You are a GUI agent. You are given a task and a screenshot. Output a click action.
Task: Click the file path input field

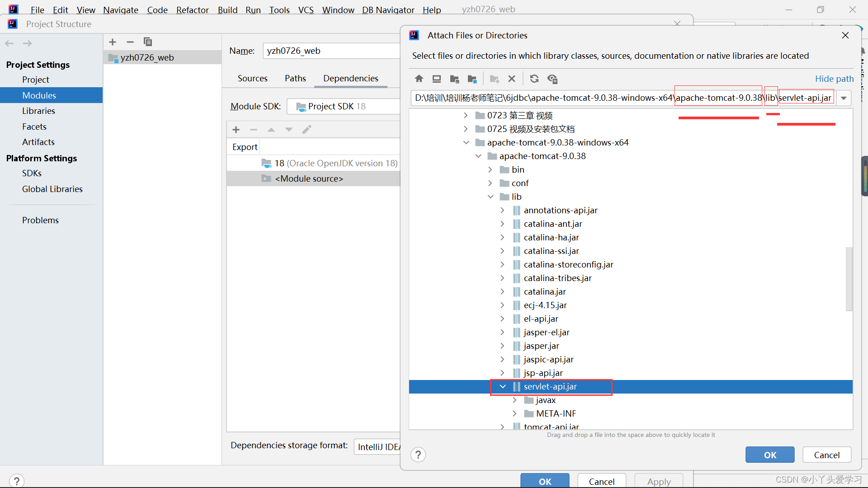(x=623, y=98)
